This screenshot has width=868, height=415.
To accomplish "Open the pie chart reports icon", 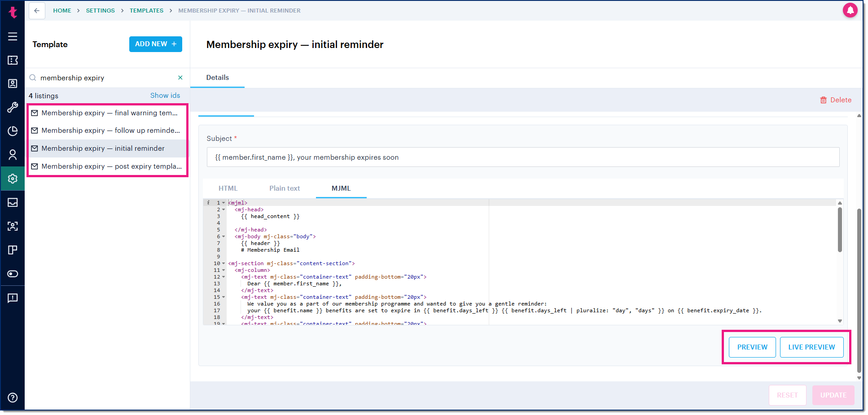I will point(13,131).
